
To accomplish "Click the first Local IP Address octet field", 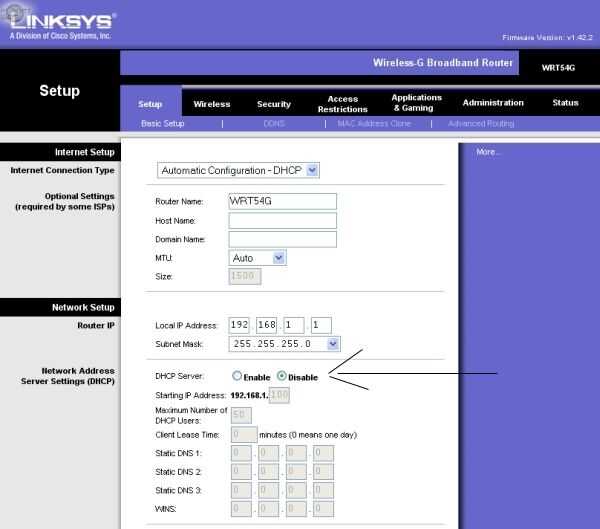I will click(x=239, y=325).
